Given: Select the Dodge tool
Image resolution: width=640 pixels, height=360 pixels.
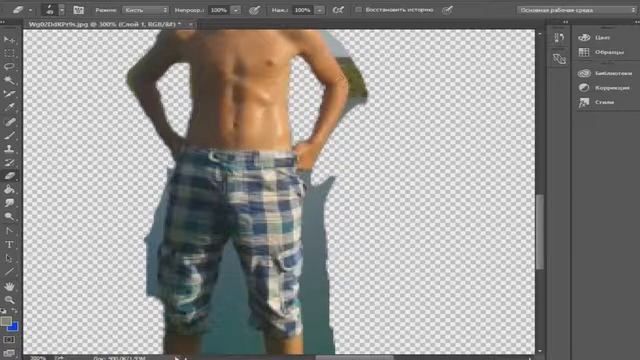Looking at the screenshot, I should click(x=9, y=216).
